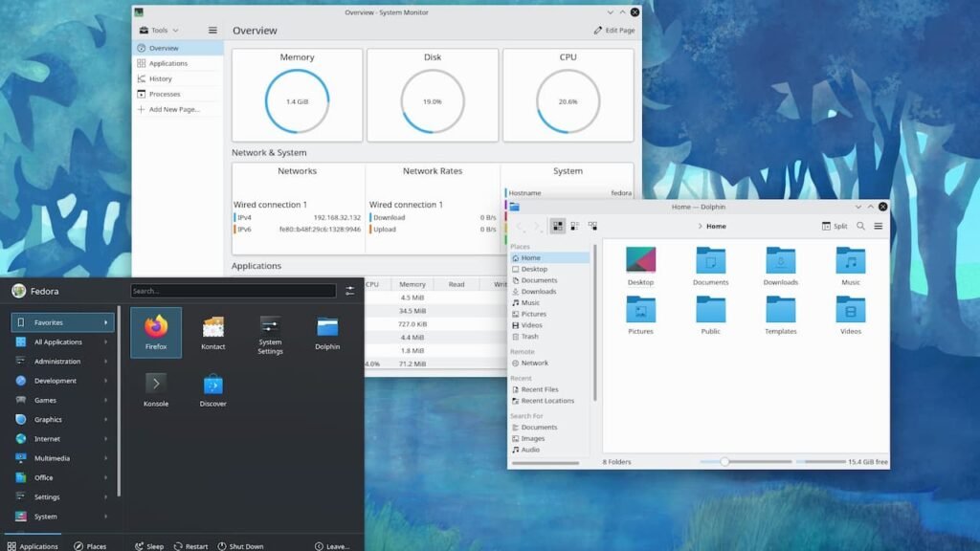Click the Dolphin search magnifier icon
980x551 pixels.
click(860, 226)
